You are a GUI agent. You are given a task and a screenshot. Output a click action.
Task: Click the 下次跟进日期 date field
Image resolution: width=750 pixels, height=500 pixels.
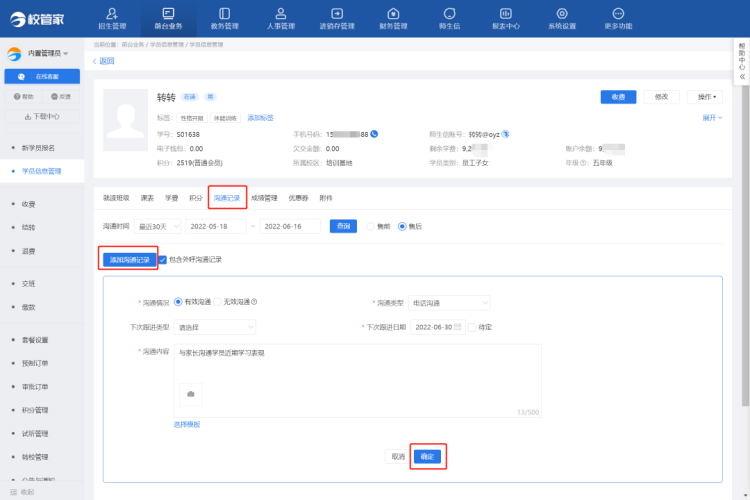pyautogui.click(x=437, y=327)
